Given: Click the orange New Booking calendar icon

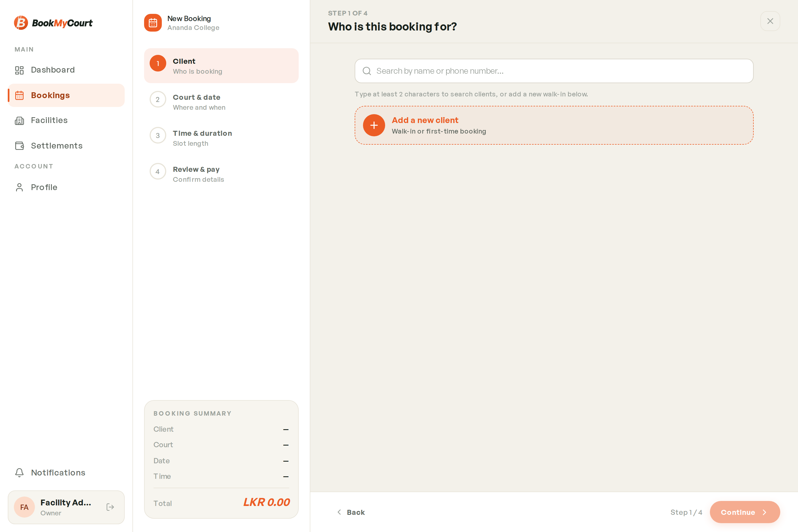Looking at the screenshot, I should coord(153,23).
